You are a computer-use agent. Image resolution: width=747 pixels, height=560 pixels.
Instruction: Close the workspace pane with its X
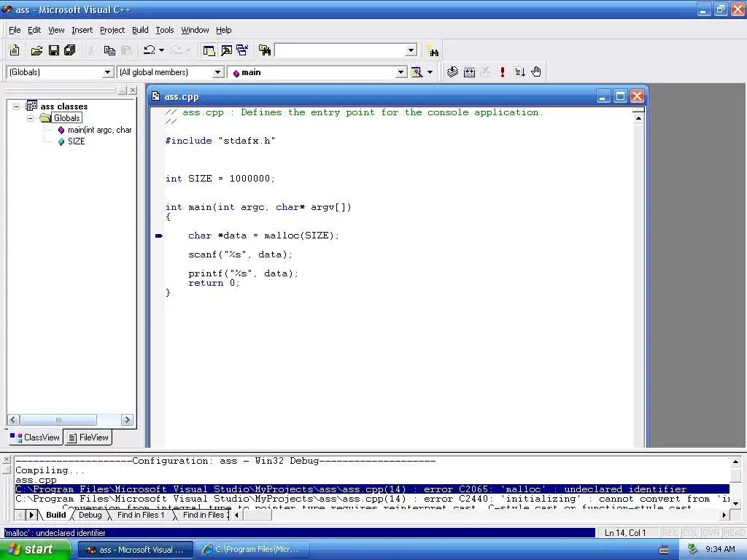[133, 90]
